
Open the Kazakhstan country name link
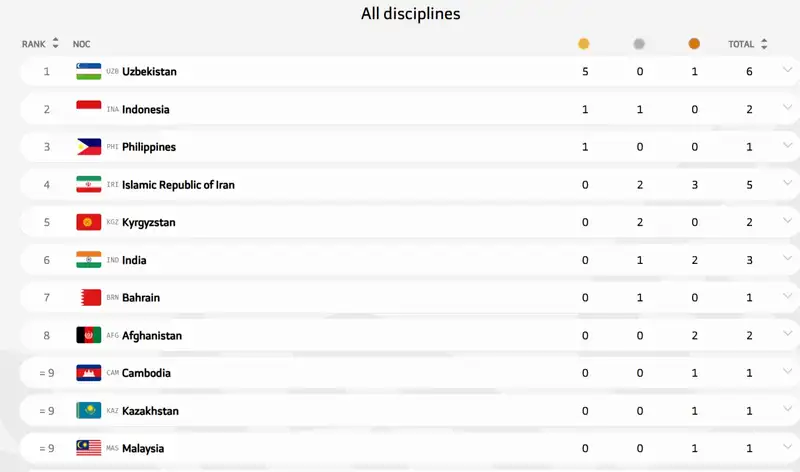click(x=150, y=411)
